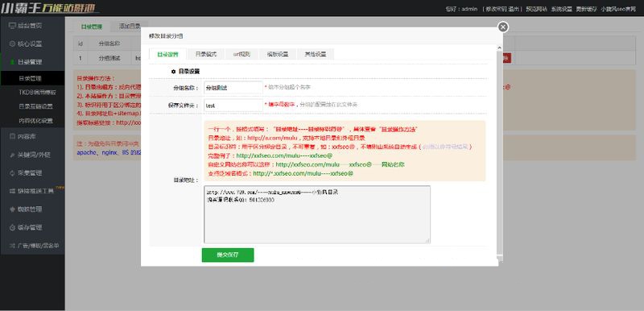The height and width of the screenshot is (311, 644).
Task: Switch to the 目录模式 tab in dialog
Action: point(206,54)
